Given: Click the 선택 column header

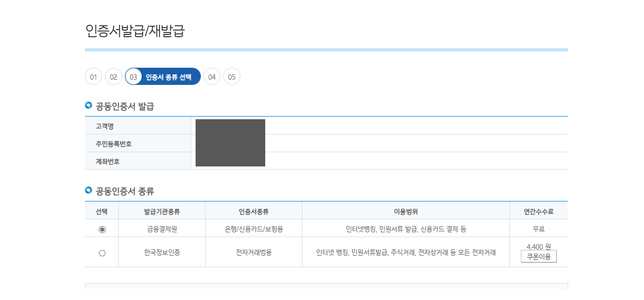Looking at the screenshot, I should coord(102,212).
